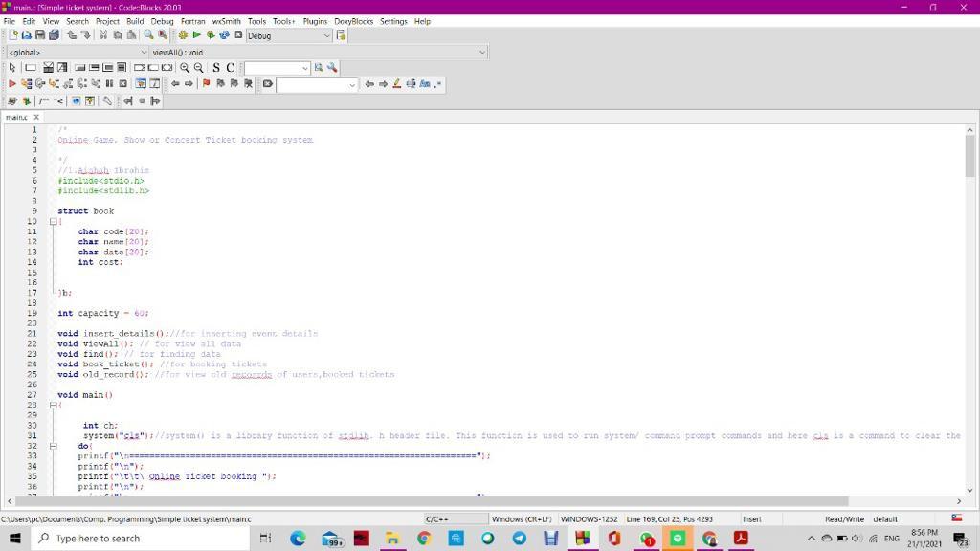Screen dimensions: 980x551
Task: Close the main.c editor tab
Action: pyautogui.click(x=36, y=117)
